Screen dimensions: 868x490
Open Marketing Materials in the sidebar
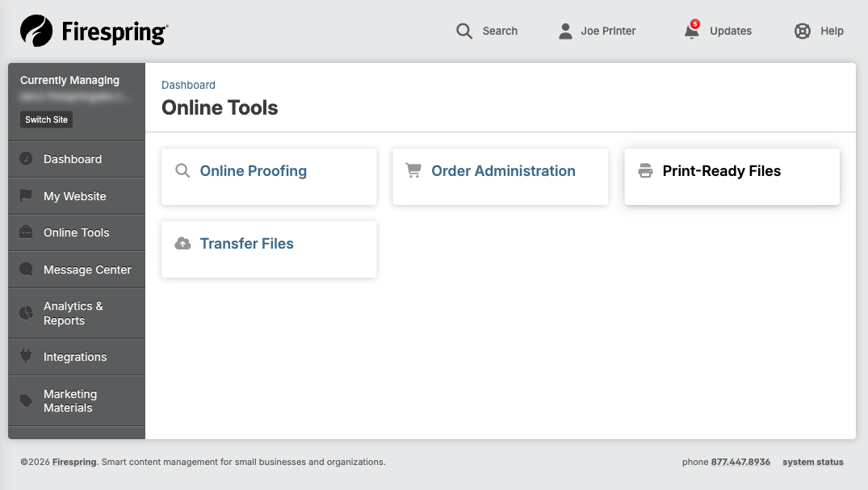tap(77, 401)
